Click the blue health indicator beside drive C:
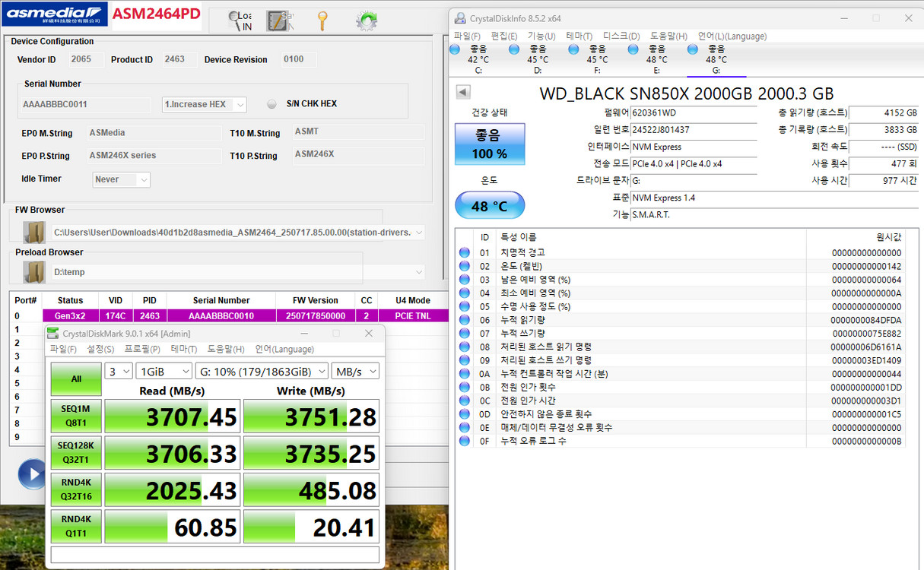Image resolution: width=924 pixels, height=570 pixels. pos(454,48)
